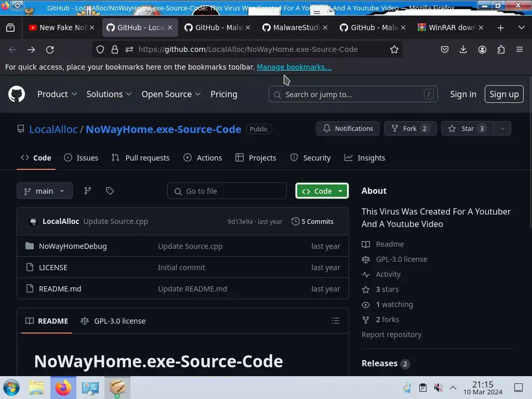Expand the green Code dropdown button
The image size is (532, 399).
pyautogui.click(x=322, y=191)
